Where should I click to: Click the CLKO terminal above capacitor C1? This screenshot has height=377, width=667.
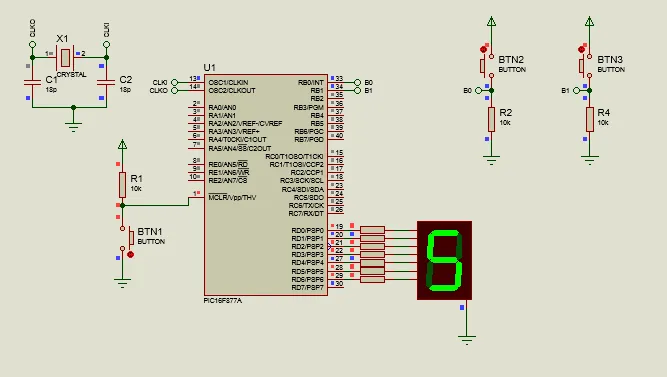pos(32,44)
